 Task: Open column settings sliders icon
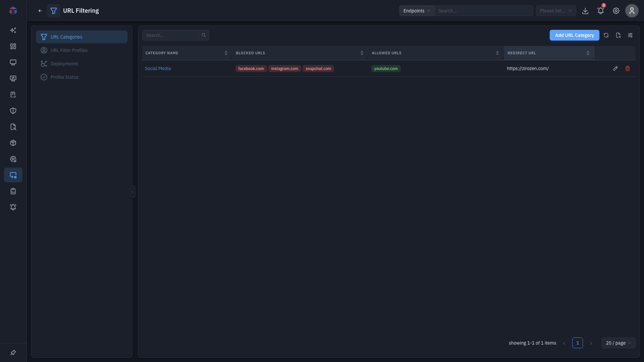630,35
